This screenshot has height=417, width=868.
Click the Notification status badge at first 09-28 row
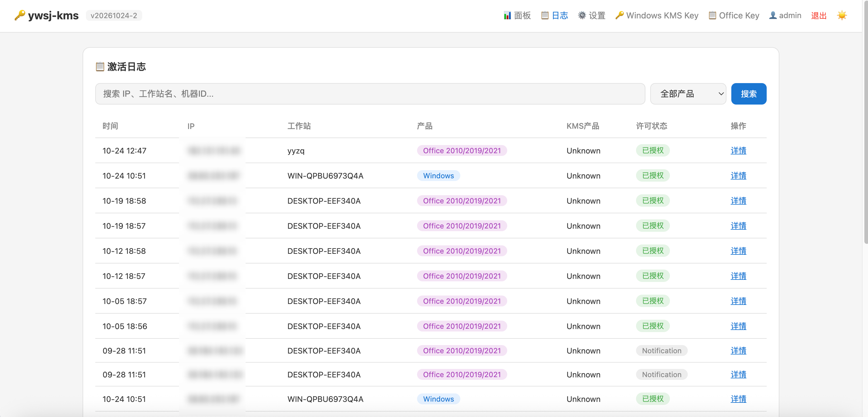661,351
